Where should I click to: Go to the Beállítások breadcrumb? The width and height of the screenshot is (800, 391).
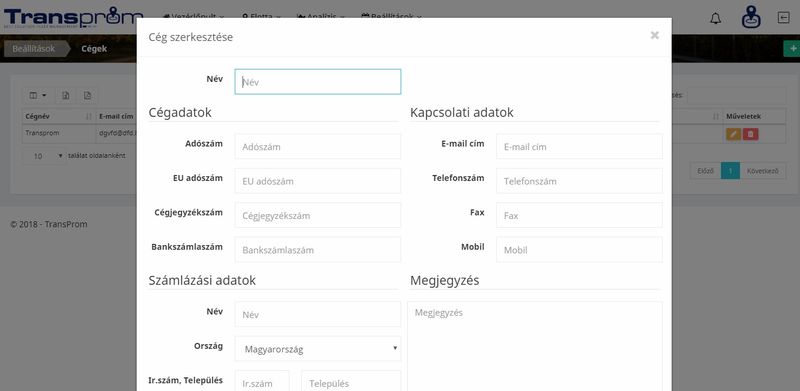click(x=34, y=49)
